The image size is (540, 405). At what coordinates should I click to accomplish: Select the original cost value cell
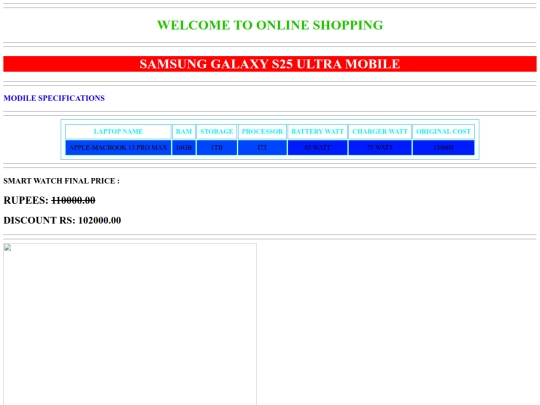click(x=444, y=147)
